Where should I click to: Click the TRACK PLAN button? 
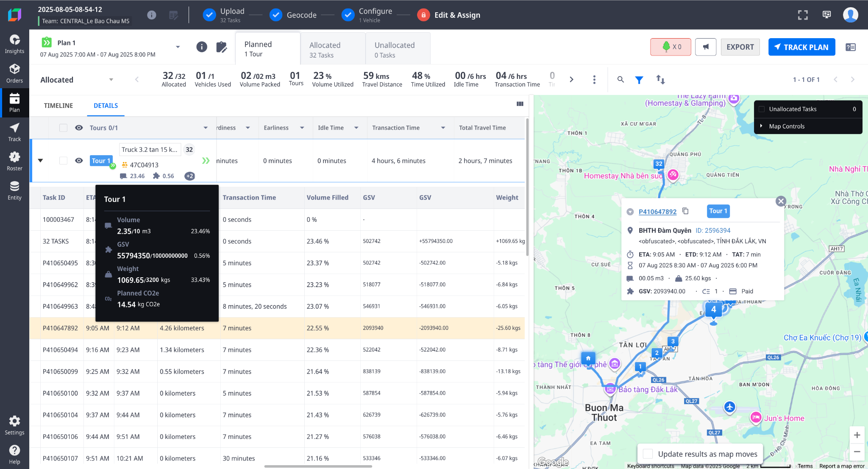[x=801, y=47]
